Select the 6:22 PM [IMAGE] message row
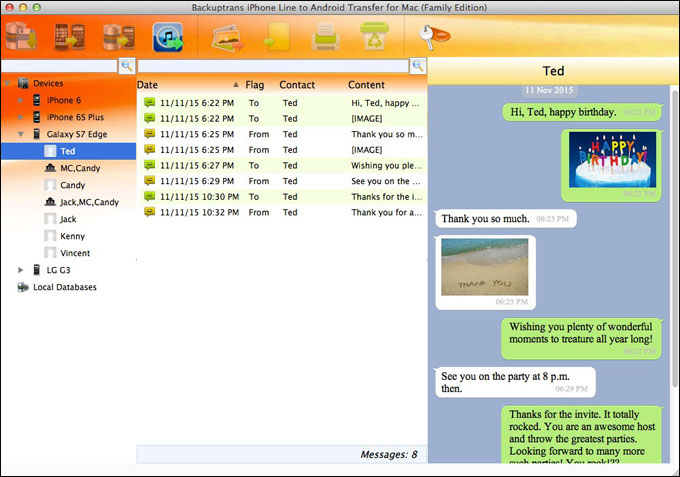Screen dimensions: 680x477 click(282, 118)
